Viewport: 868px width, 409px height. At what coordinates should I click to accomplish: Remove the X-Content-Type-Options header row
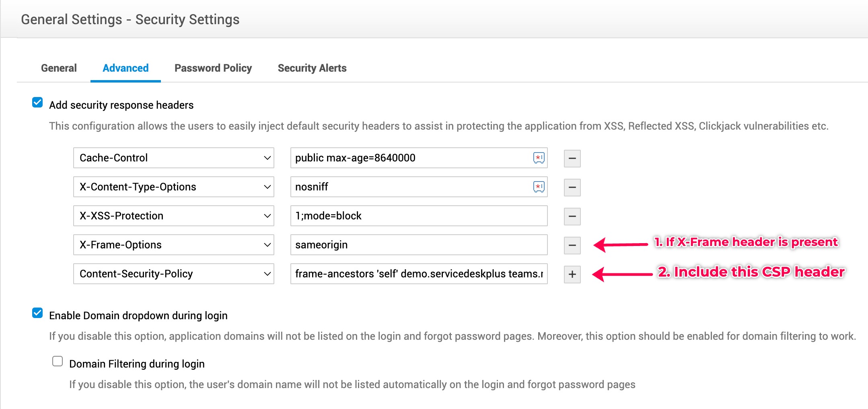572,187
